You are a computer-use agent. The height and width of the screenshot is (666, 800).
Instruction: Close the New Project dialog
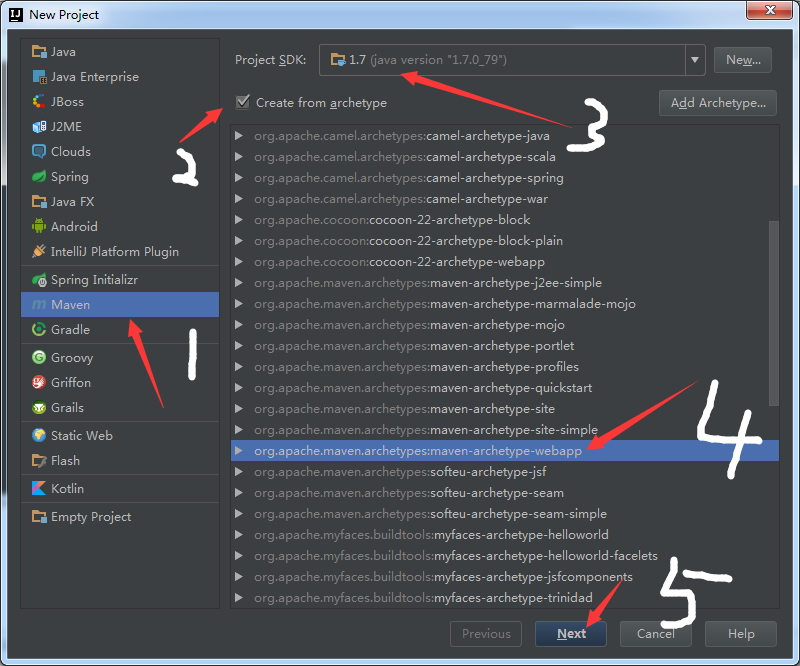pyautogui.click(x=770, y=10)
